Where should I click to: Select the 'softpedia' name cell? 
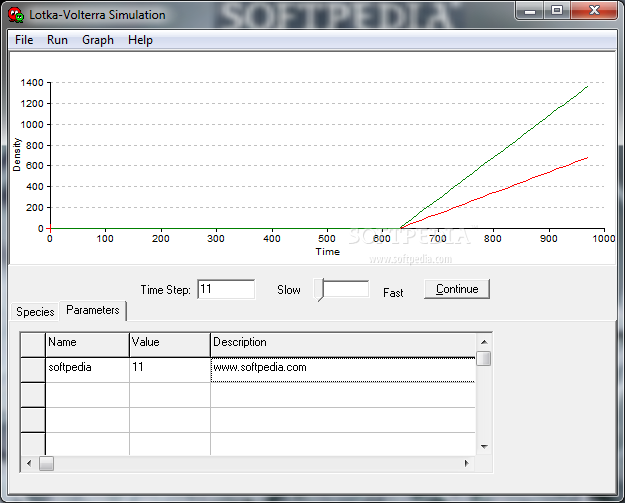click(x=87, y=369)
